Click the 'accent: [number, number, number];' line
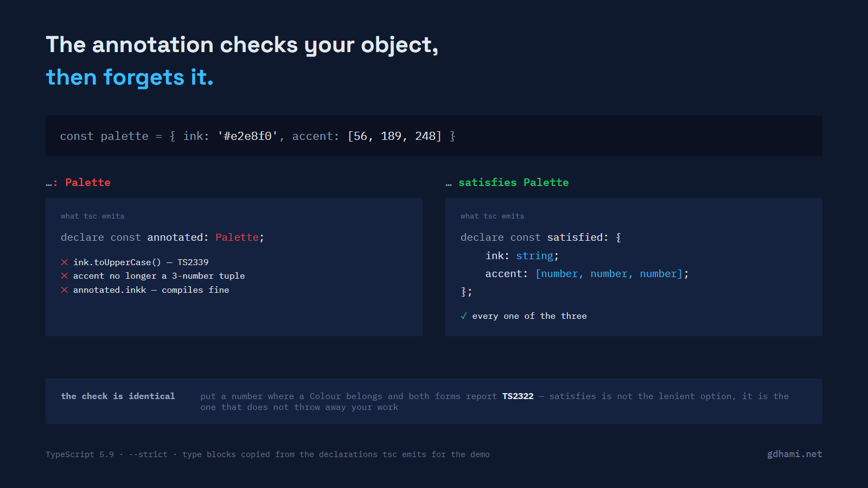 [x=587, y=274]
